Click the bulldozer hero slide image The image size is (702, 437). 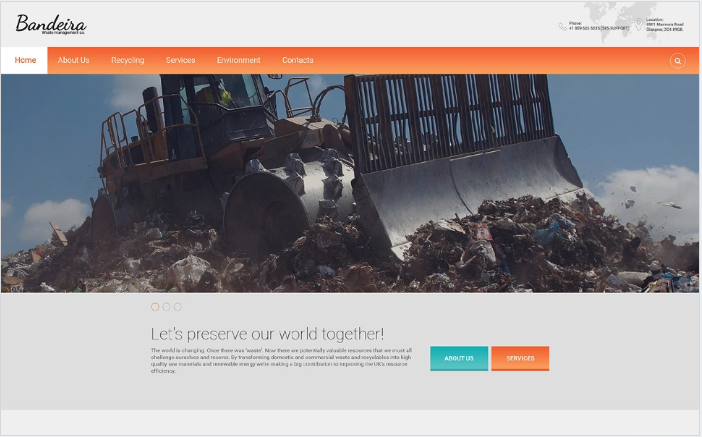350,184
